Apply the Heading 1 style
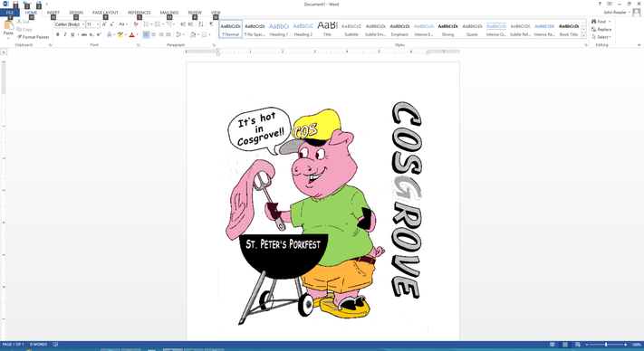Screen dimensions: 644x351 click(x=279, y=29)
